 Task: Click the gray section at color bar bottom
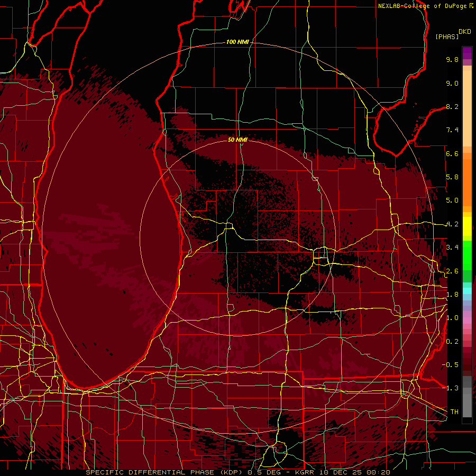pos(467,396)
